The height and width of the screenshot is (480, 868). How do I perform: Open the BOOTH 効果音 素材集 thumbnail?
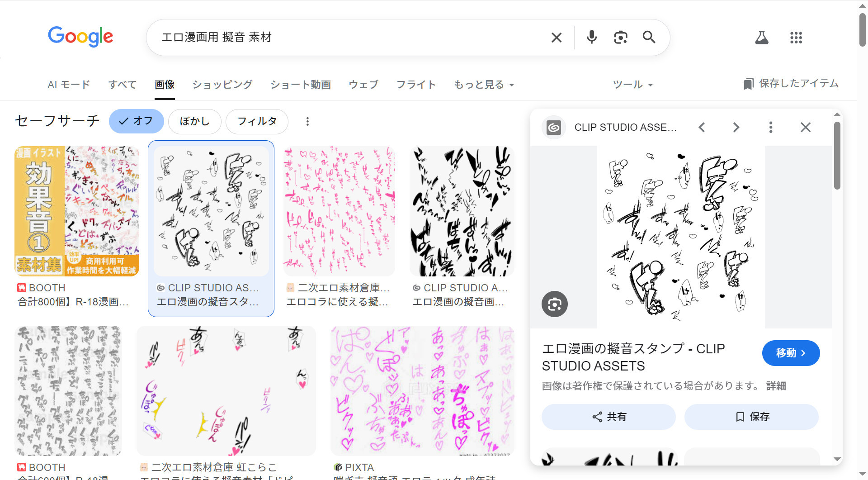pyautogui.click(x=77, y=211)
